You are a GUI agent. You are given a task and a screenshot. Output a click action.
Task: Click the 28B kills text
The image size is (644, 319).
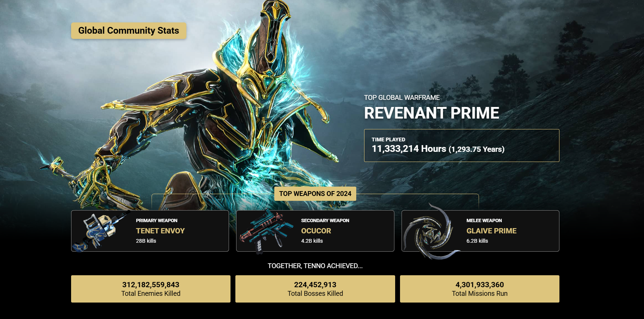click(146, 241)
